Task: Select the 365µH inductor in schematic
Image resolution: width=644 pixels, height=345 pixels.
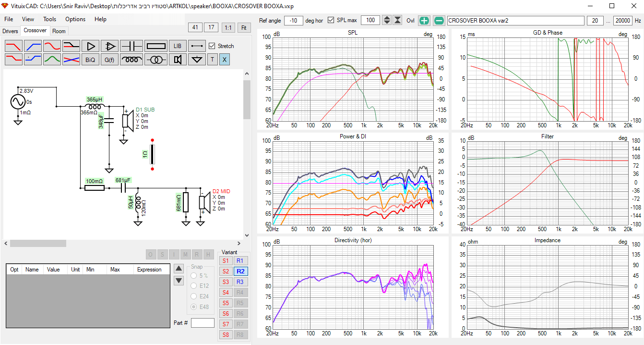Action: [x=95, y=107]
